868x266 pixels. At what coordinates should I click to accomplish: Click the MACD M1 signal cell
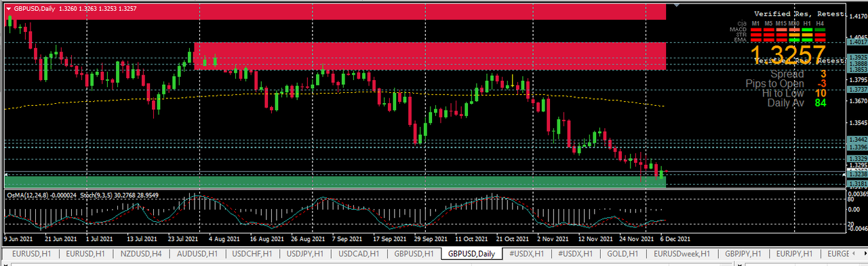point(756,30)
